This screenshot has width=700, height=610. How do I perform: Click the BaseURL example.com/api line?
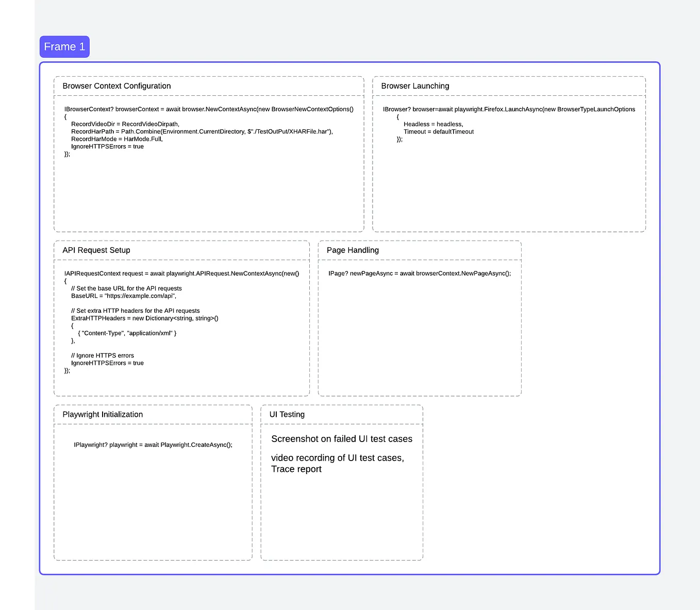coord(124,296)
